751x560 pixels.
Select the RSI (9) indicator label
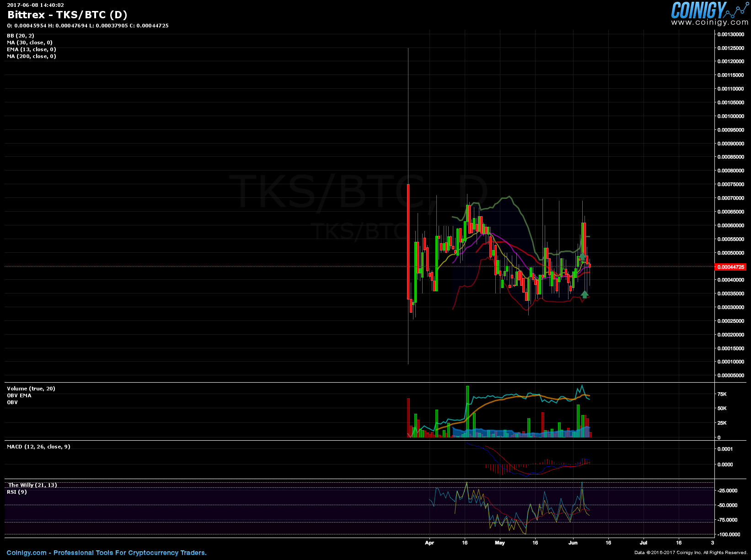(17, 492)
